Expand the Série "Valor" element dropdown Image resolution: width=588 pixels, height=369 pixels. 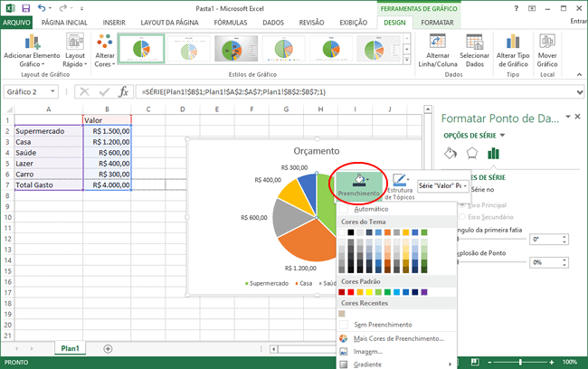point(464,185)
